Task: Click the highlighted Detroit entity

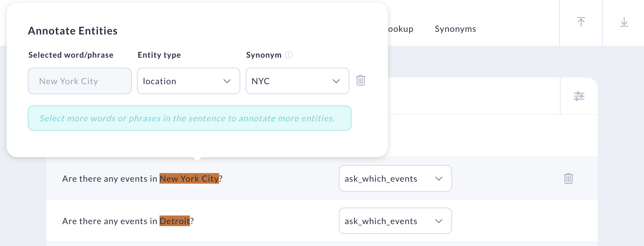Action: click(x=175, y=221)
